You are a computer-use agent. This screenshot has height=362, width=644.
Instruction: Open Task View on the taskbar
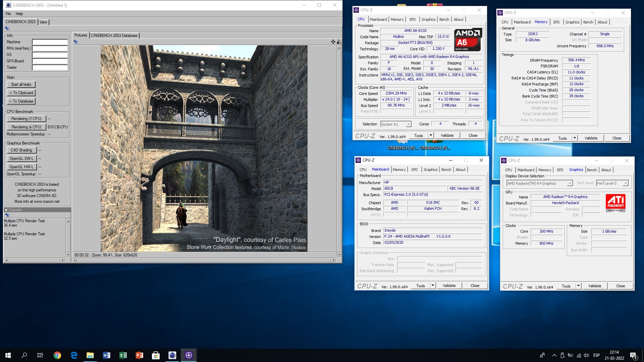pos(40,355)
